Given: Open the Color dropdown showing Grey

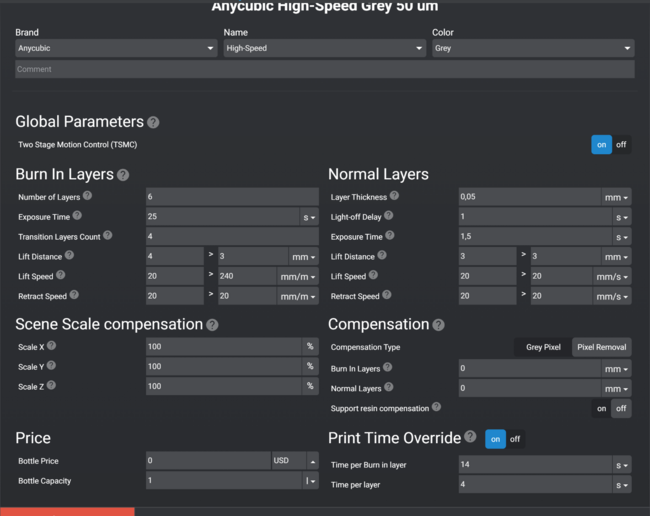Looking at the screenshot, I should tap(532, 48).
